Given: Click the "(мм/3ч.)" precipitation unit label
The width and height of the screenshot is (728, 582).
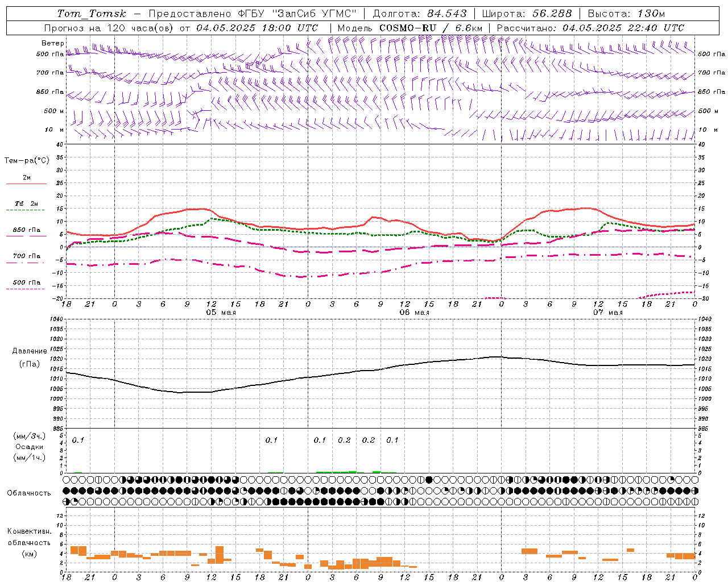Looking at the screenshot, I should click(30, 436).
